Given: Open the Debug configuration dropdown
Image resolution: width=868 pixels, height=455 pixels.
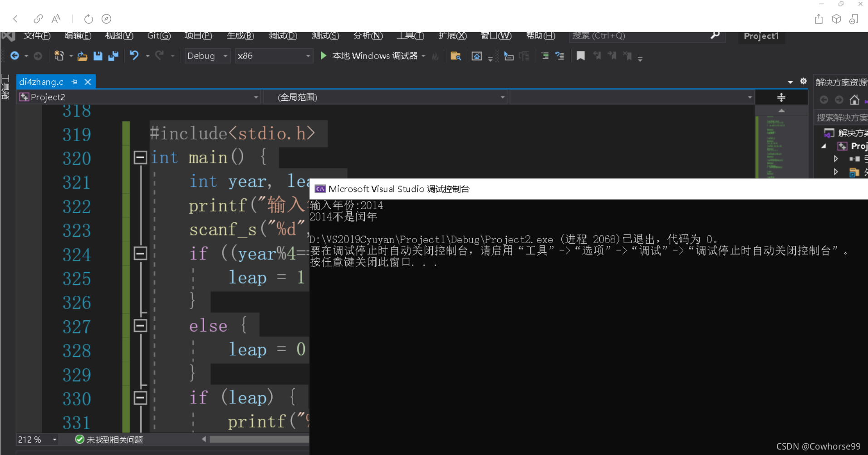Looking at the screenshot, I should pos(207,56).
